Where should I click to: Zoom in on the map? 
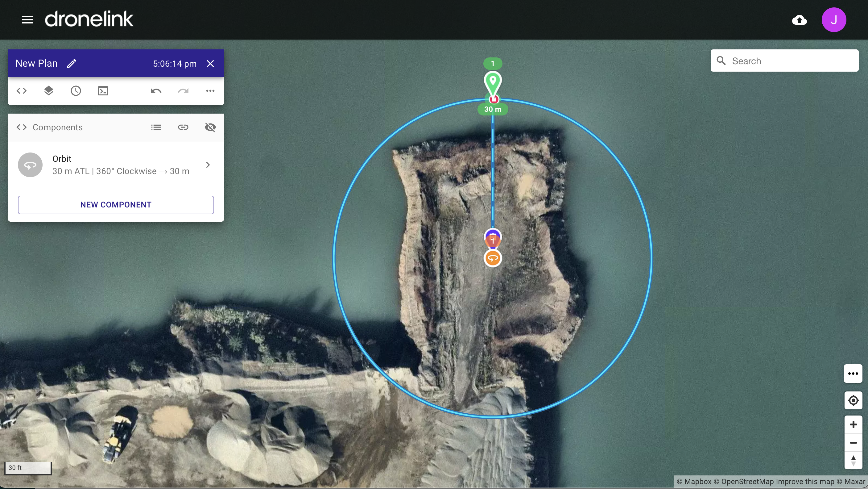pos(853,424)
